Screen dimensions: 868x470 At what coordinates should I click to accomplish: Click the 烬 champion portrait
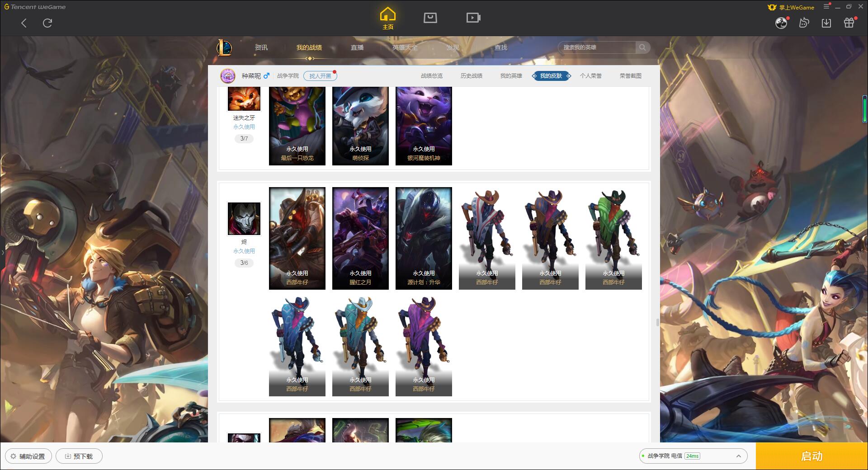244,219
